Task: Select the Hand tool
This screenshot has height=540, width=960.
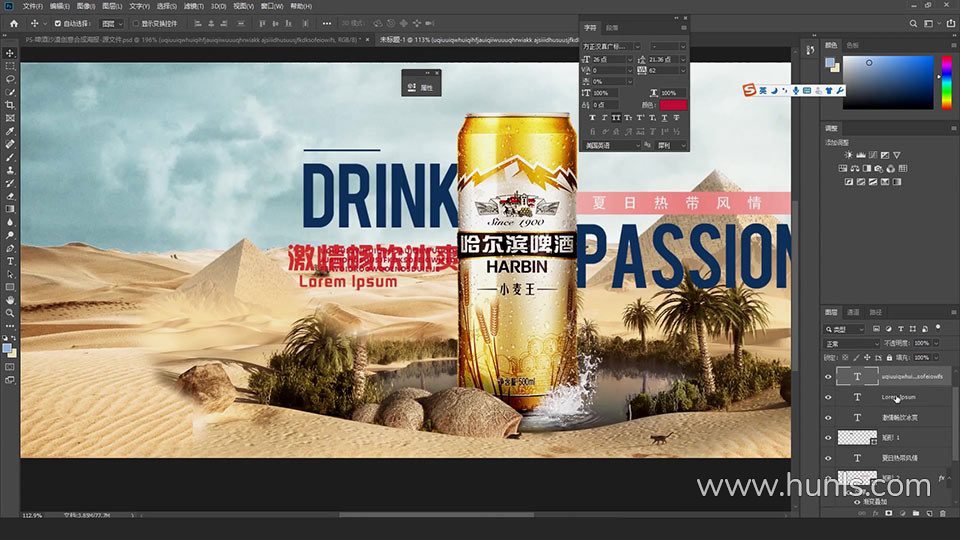Action: (10, 300)
